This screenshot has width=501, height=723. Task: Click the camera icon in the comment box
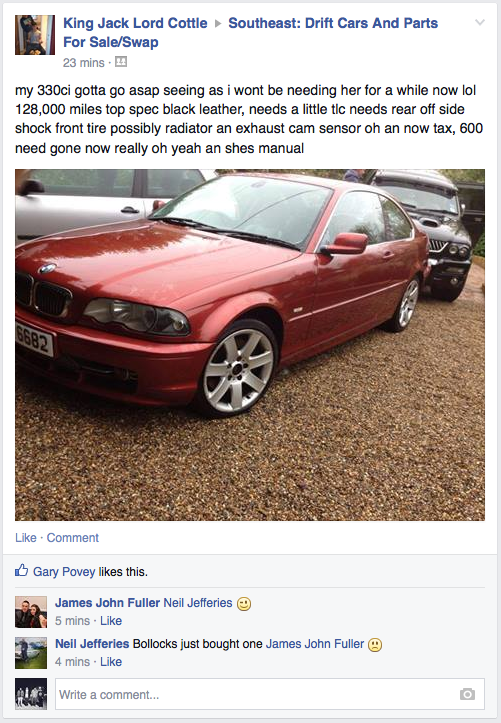pos(467,694)
